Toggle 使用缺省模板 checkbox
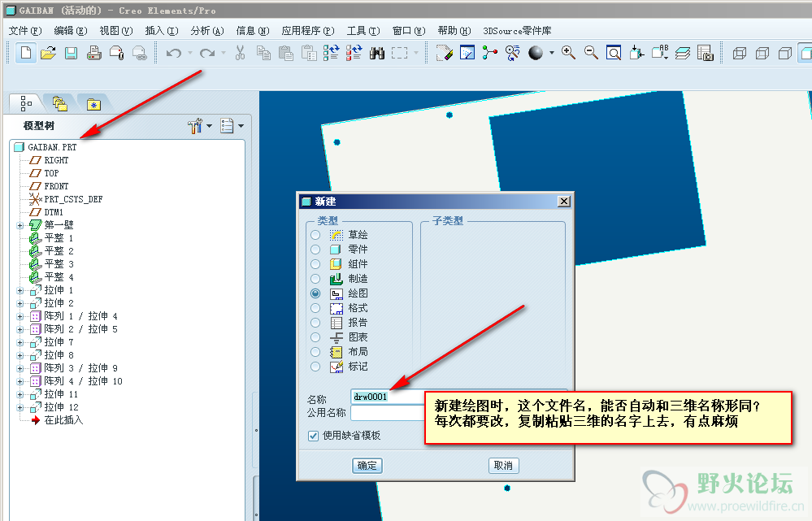The height and width of the screenshot is (521, 812). 313,436
